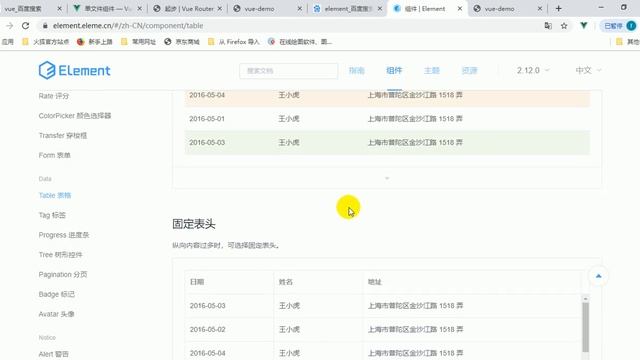Screen dimensions: 640x360
Task: Click the 2016-05-03 cell in green row
Action: tap(207, 142)
